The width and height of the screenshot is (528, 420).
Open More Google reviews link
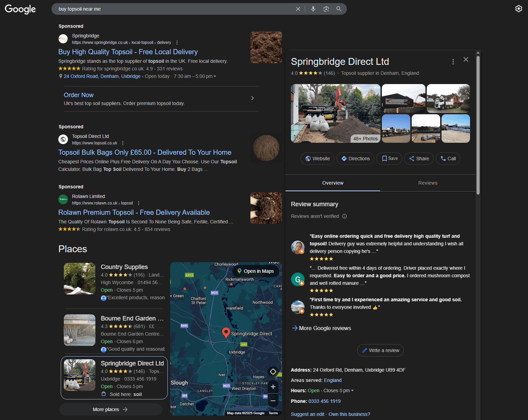tap(321, 328)
